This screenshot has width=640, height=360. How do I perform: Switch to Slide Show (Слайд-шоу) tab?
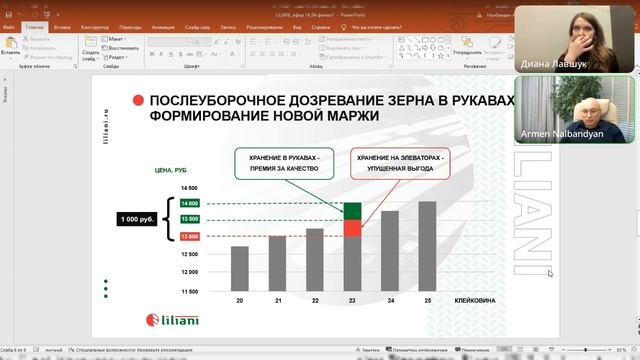198,27
